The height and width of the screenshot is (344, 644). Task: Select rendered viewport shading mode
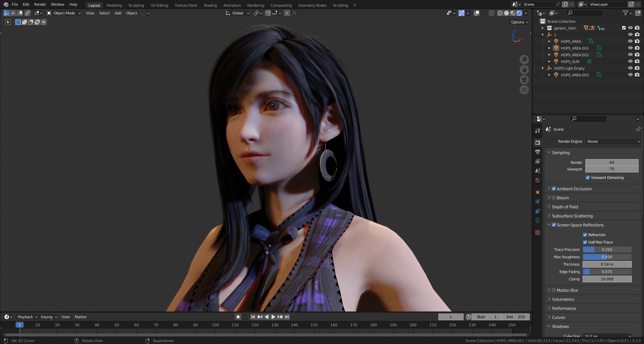(519, 13)
